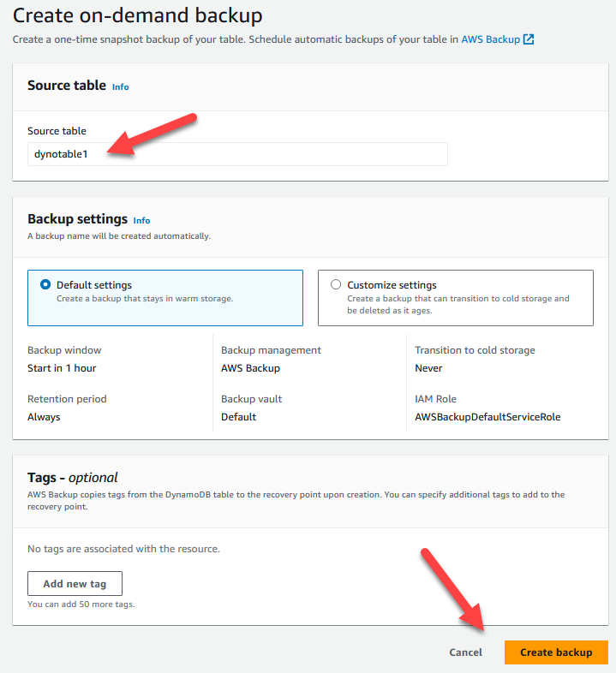
Task: Click the AWSBackupDefaultServiceRole IAM role value
Action: 487,417
